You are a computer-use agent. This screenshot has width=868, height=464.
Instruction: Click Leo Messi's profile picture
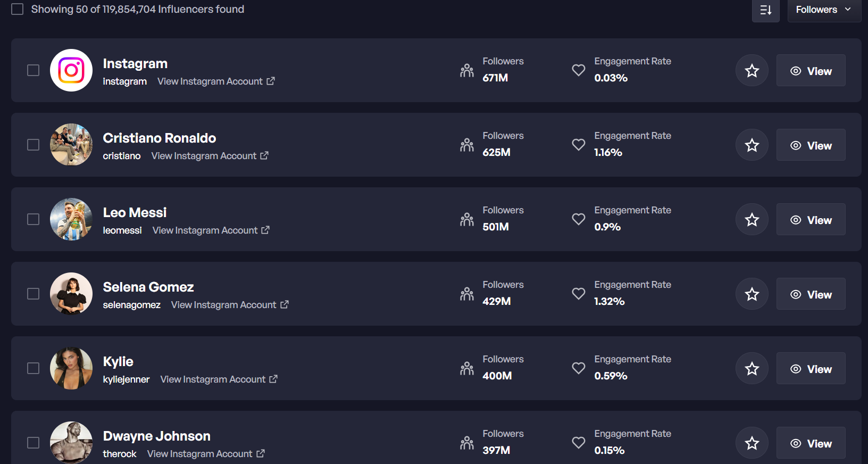71,219
